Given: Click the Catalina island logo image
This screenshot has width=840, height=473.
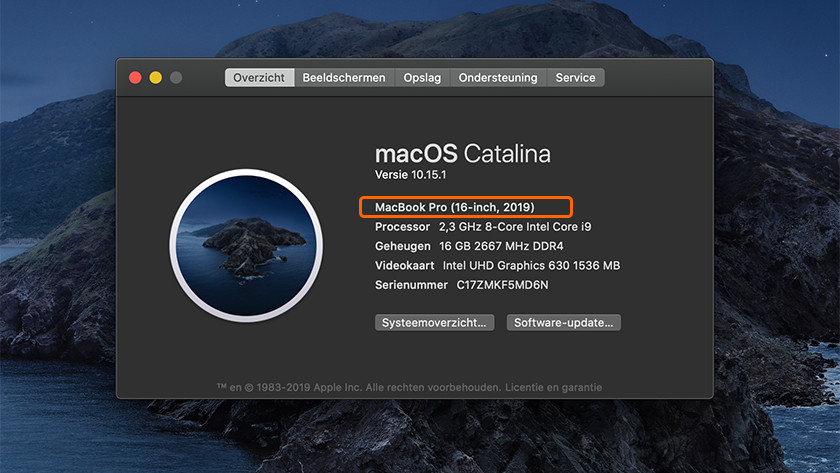Looking at the screenshot, I should click(x=246, y=245).
